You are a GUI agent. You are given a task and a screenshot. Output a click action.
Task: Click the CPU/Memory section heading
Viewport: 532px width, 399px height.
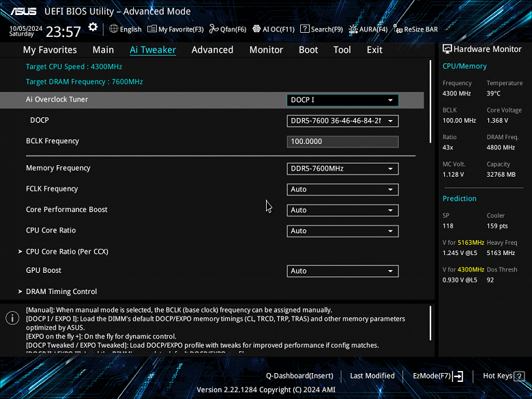[x=464, y=66]
